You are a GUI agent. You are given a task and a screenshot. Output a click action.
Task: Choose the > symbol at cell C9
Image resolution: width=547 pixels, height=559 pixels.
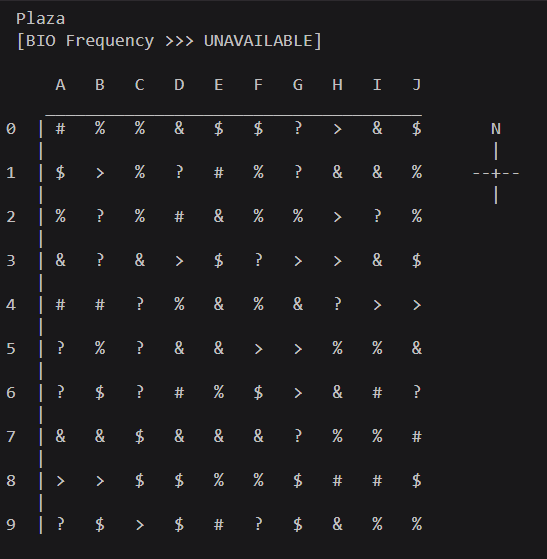click(x=140, y=525)
